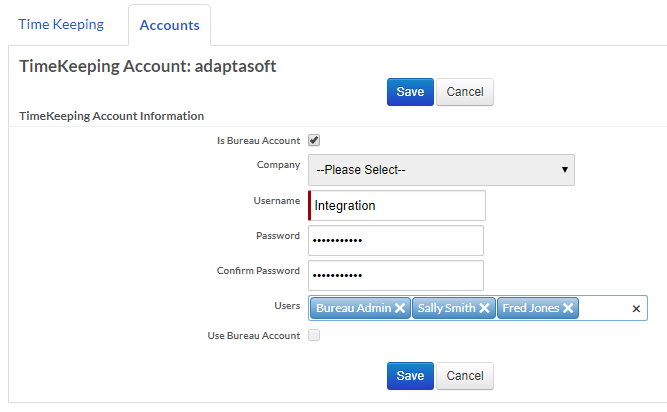Clear all selected users with X
Viewport: 667px width, 412px height.
point(636,309)
